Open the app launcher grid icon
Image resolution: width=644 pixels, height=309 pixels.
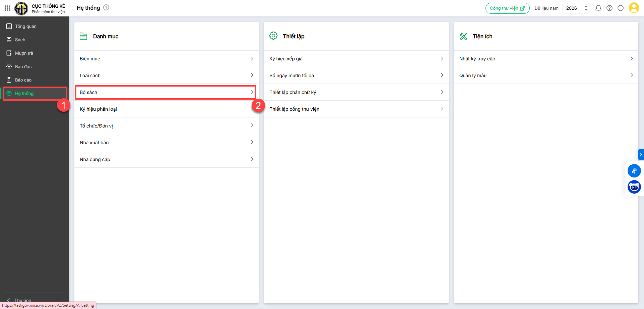7,8
